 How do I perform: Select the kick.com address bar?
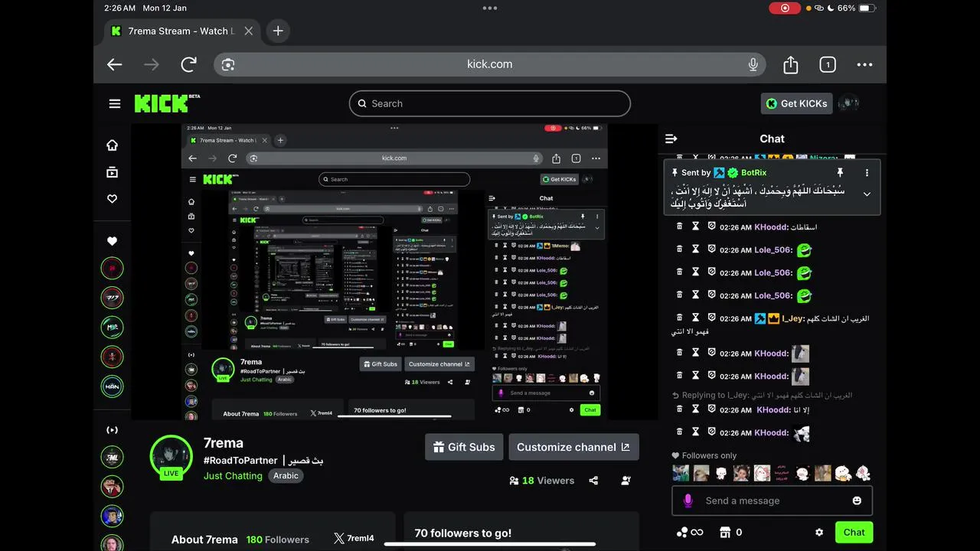[x=490, y=64]
